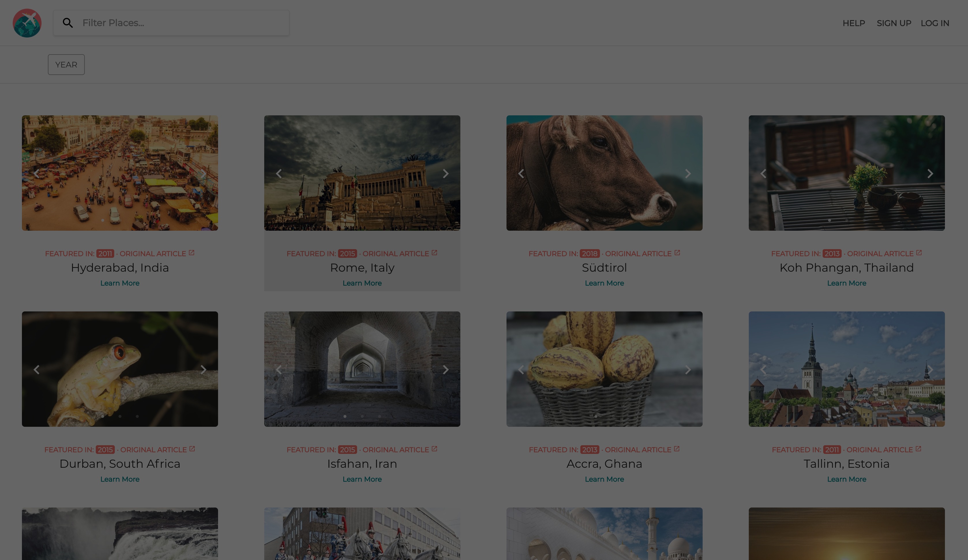Show next photo of Durban, South Africa
Image resolution: width=968 pixels, height=560 pixels.
click(203, 369)
